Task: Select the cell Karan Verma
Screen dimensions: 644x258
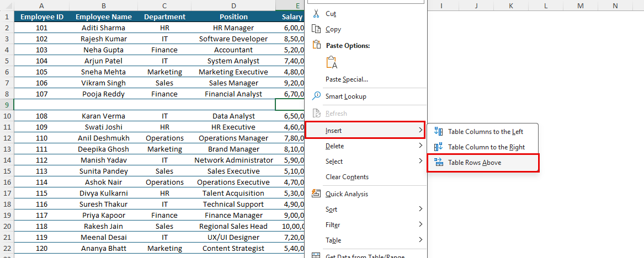Action: pos(104,116)
